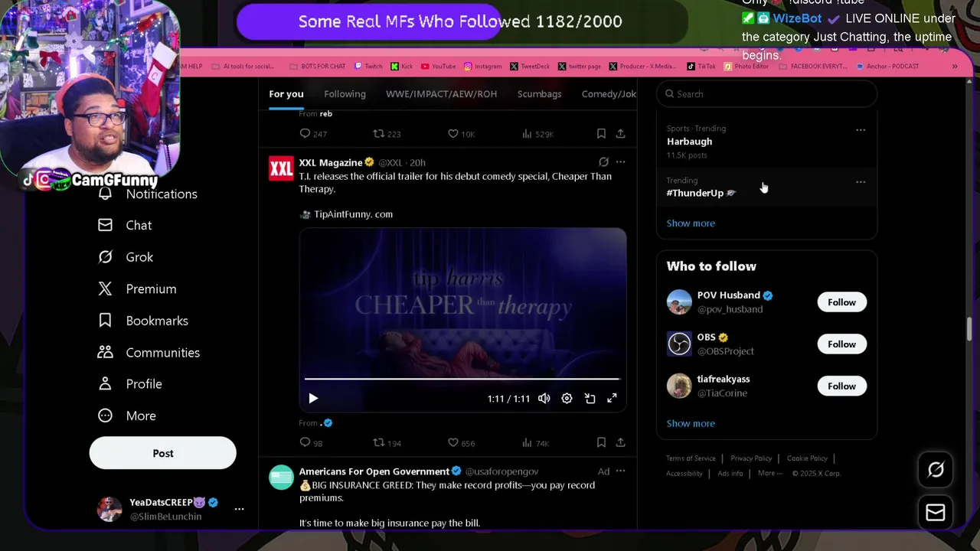Open options for #ThunderUp trend
The image size is (980, 551).
pyautogui.click(x=861, y=182)
